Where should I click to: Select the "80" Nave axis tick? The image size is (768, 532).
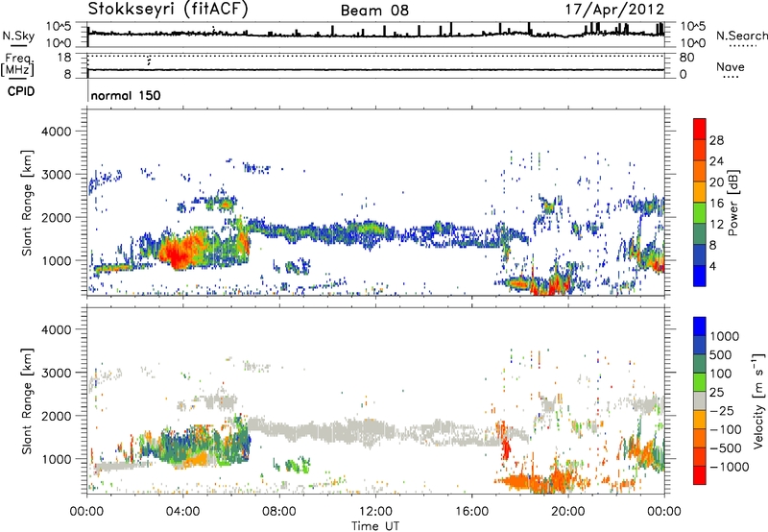[x=686, y=58]
